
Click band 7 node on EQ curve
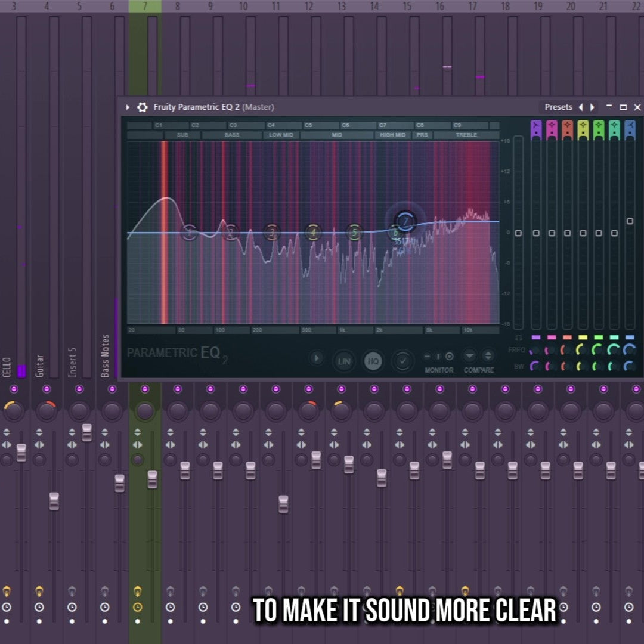(405, 222)
